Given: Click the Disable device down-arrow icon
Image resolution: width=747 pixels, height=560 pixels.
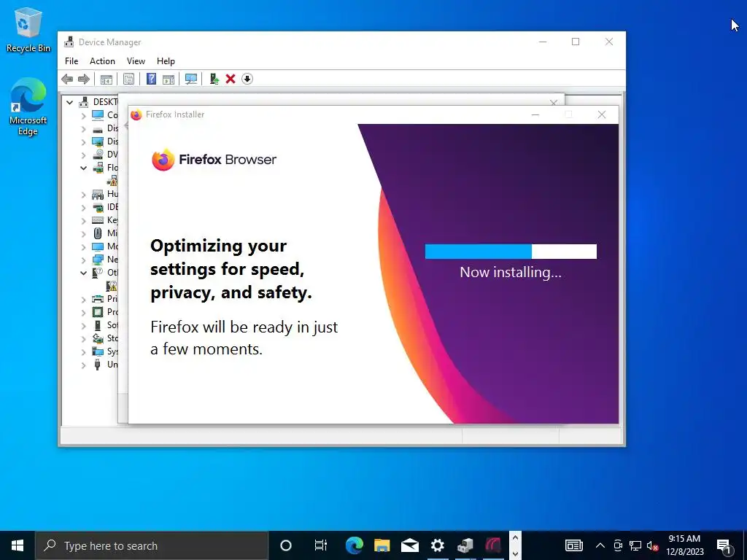Looking at the screenshot, I should [247, 79].
